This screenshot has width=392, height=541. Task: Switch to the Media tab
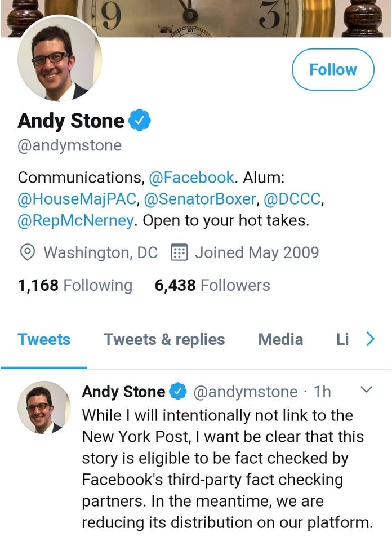(280, 339)
